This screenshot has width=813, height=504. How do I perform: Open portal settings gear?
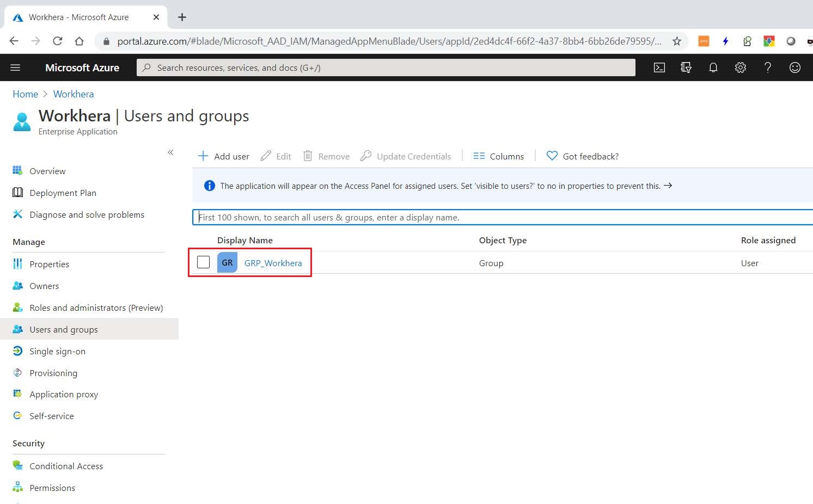[x=741, y=67]
